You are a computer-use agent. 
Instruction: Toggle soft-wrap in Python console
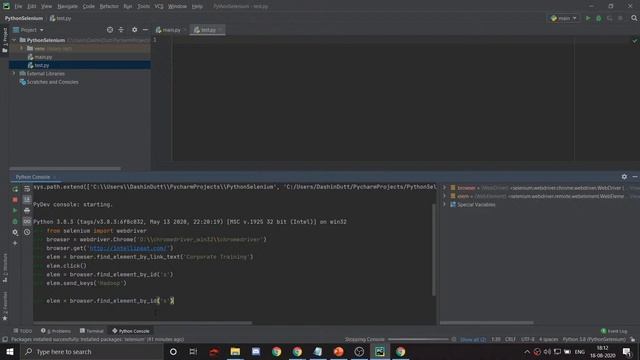pos(27,189)
